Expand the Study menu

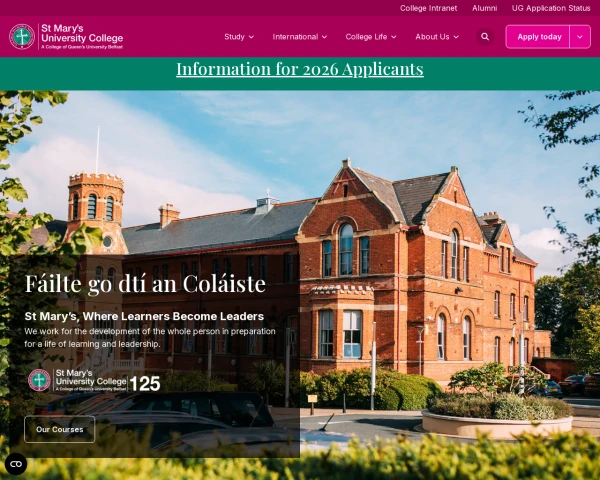coord(239,37)
